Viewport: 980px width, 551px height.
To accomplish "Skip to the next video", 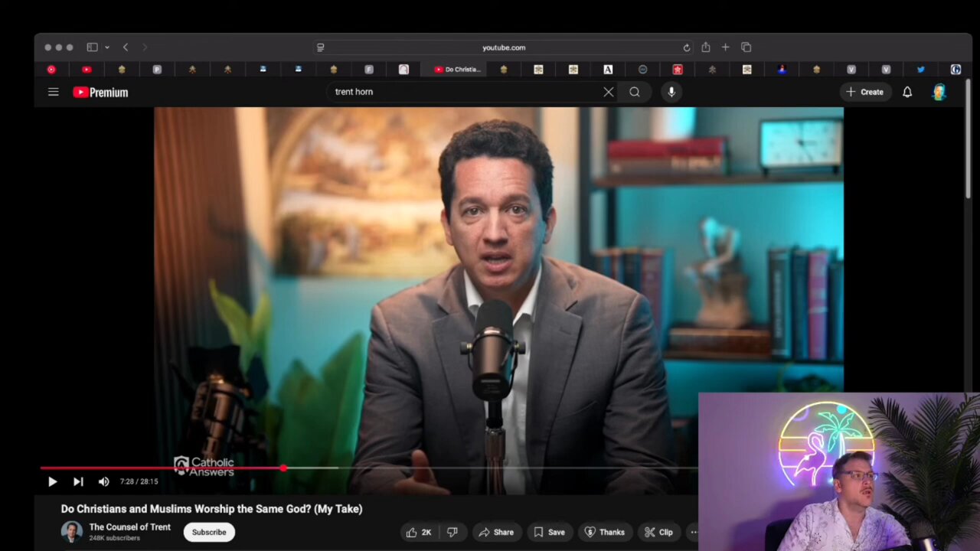I will coord(78,481).
